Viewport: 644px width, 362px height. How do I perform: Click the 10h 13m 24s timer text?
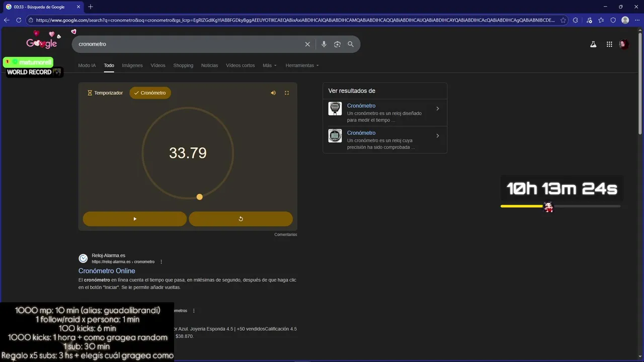561,189
